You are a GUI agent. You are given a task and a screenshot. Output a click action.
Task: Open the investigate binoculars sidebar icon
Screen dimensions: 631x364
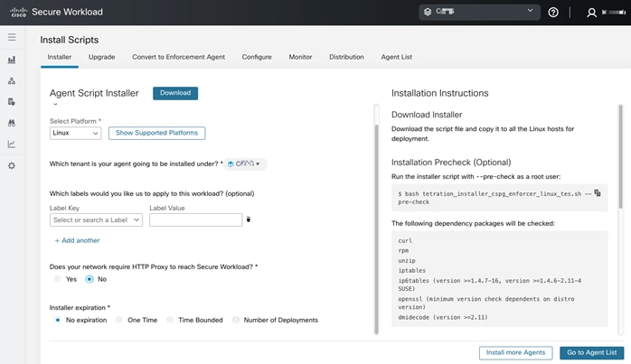tap(12, 123)
